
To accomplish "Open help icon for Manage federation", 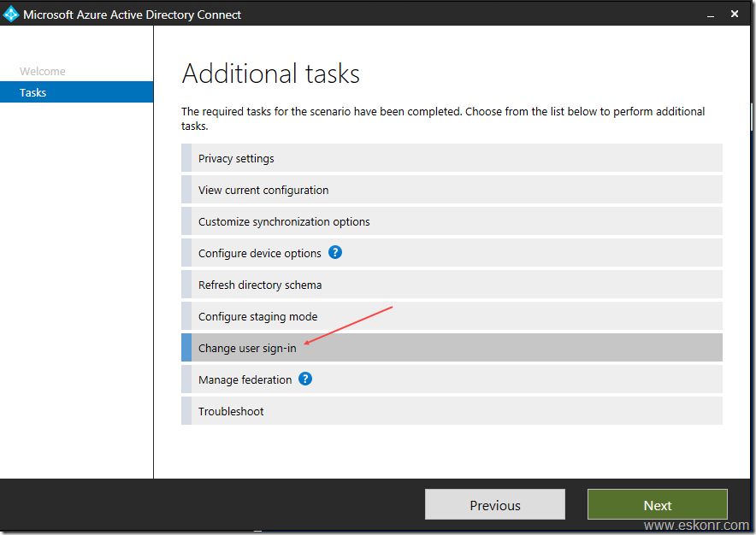I will [305, 379].
